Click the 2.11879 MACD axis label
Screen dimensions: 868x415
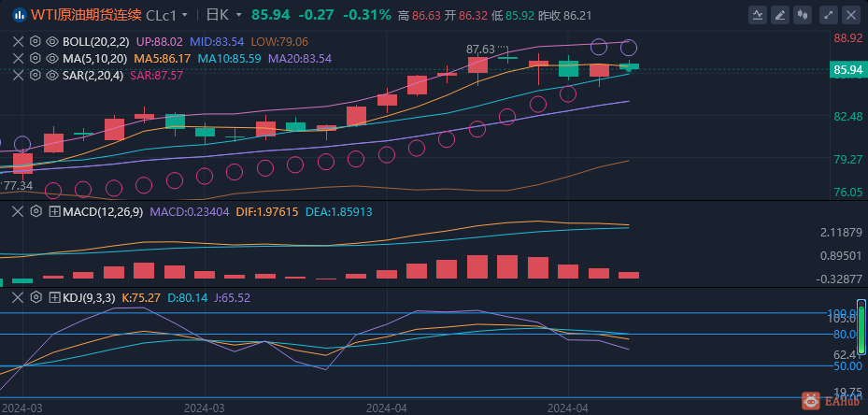tap(841, 232)
